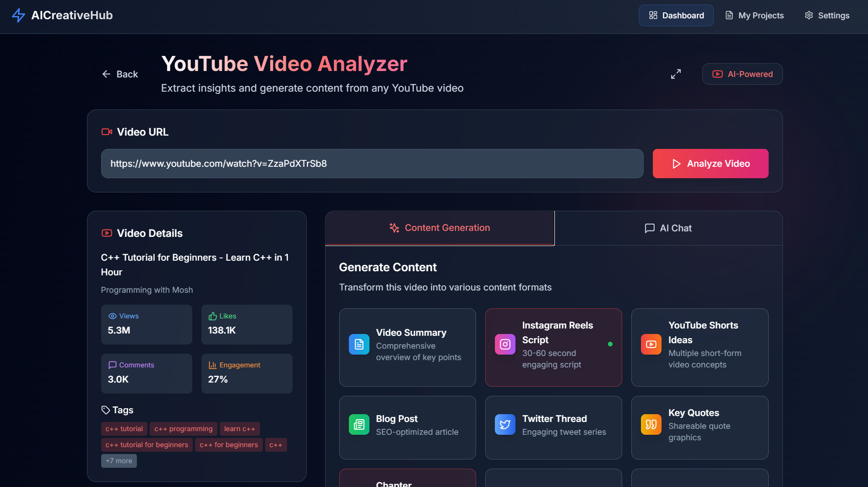Screen dimensions: 868x487
Task: Click the channel name Programming with Mosh
Action: point(147,290)
